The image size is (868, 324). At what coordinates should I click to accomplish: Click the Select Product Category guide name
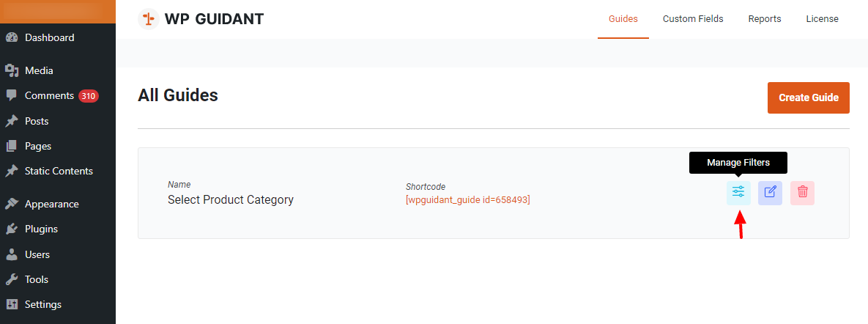tap(230, 200)
